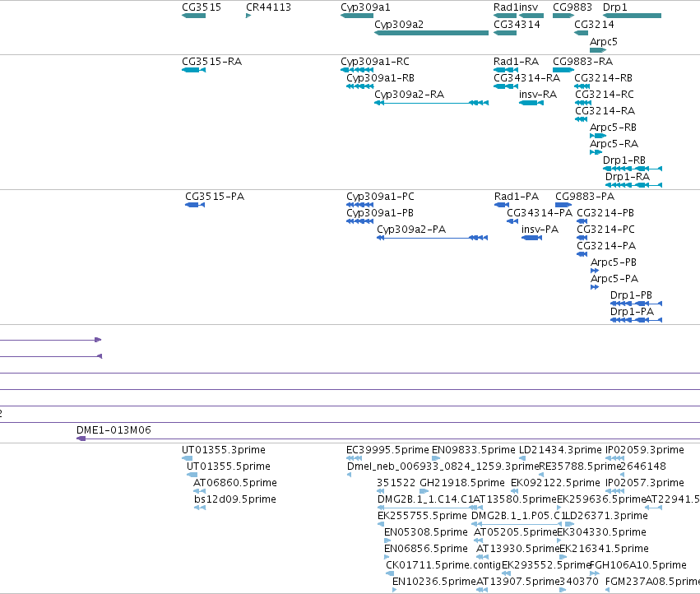Click the Cyp309a1 gene name
The image size is (700, 594).
(x=365, y=7)
